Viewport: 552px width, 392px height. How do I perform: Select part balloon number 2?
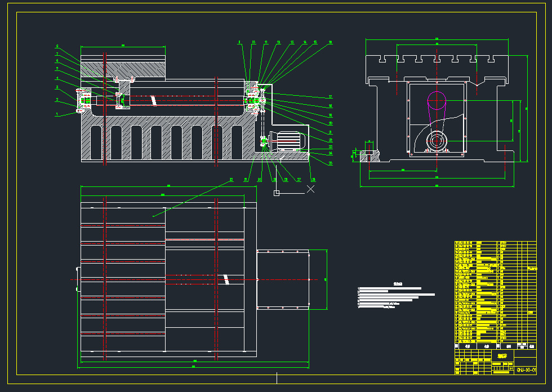pyautogui.click(x=57, y=100)
